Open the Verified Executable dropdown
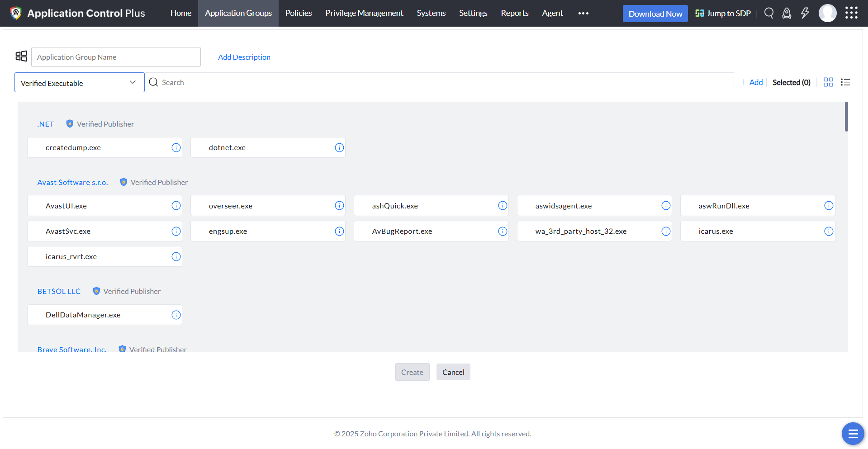This screenshot has width=868, height=449. [80, 82]
